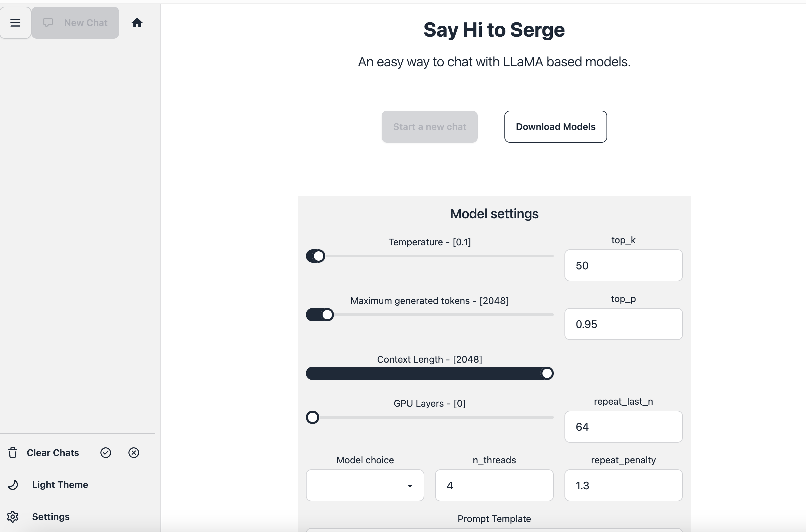Image resolution: width=806 pixels, height=532 pixels.
Task: Click the Maximum generated tokens slider handle
Action: [327, 315]
